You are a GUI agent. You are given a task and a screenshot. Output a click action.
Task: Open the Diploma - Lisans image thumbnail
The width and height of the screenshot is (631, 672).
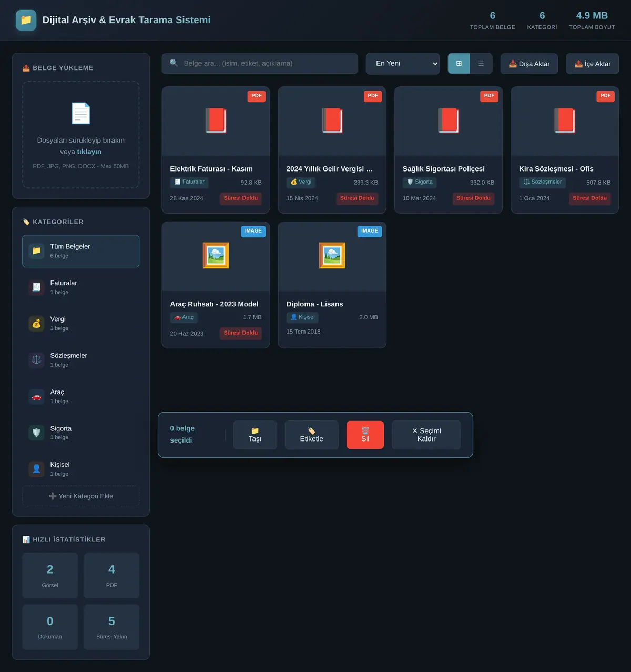coord(332,256)
